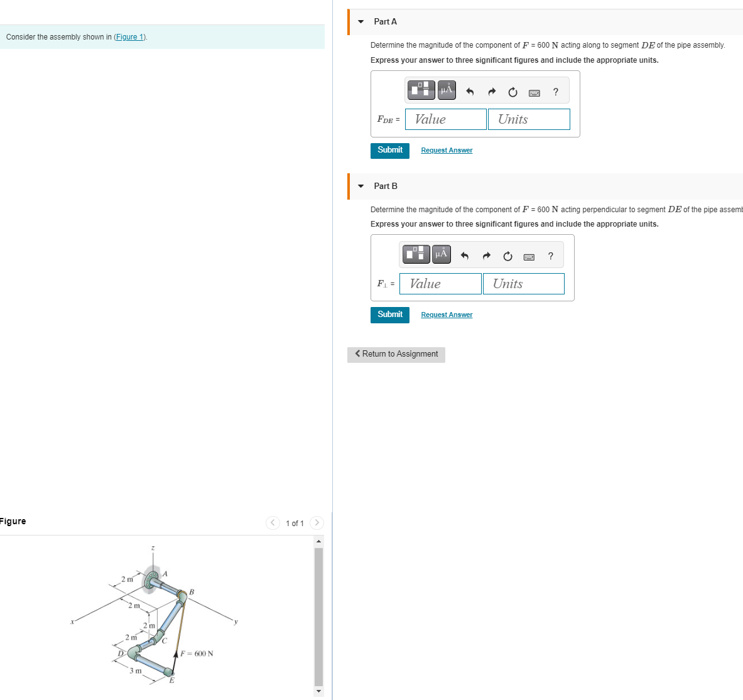Screen dimensions: 743x700
Task: Request Answer for Part B
Action: tap(447, 315)
